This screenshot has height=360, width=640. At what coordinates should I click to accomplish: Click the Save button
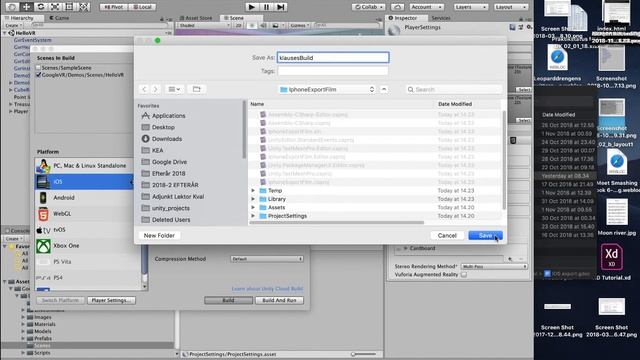tap(485, 236)
